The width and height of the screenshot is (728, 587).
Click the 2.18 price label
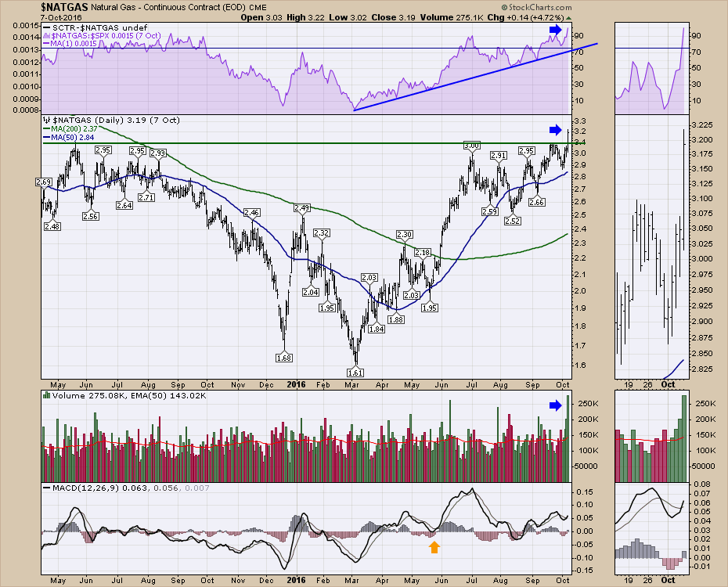pyautogui.click(x=422, y=253)
